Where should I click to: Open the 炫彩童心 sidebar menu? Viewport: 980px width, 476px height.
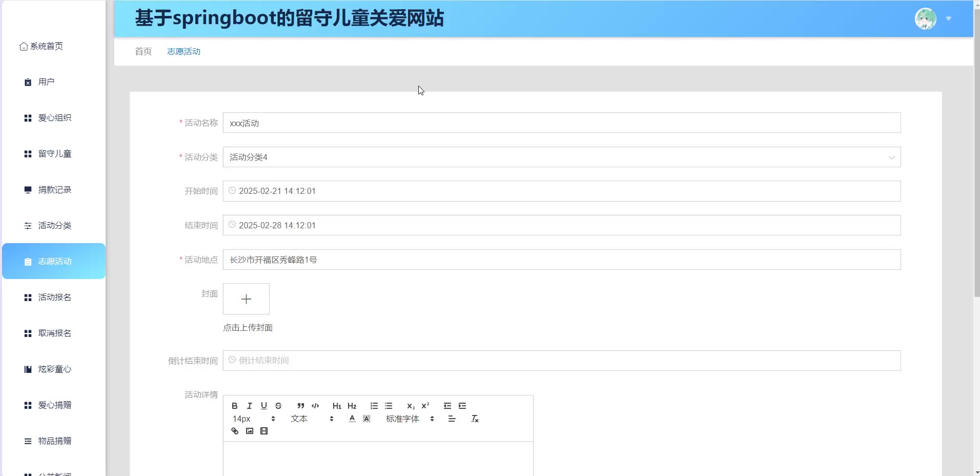54,369
